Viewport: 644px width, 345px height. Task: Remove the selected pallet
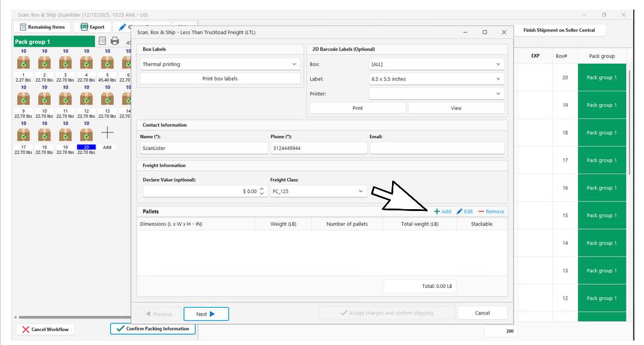(x=491, y=212)
